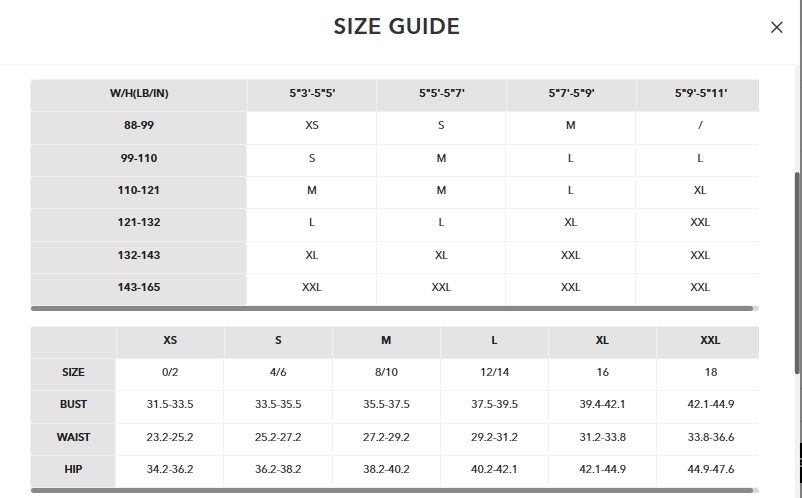Click the slash cell in the 88-99 row

coord(700,126)
